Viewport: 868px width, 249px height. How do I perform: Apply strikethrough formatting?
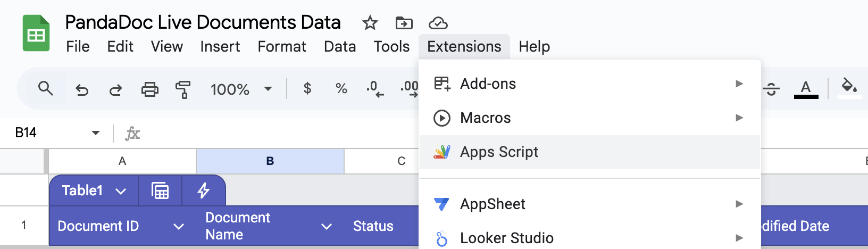(772, 89)
